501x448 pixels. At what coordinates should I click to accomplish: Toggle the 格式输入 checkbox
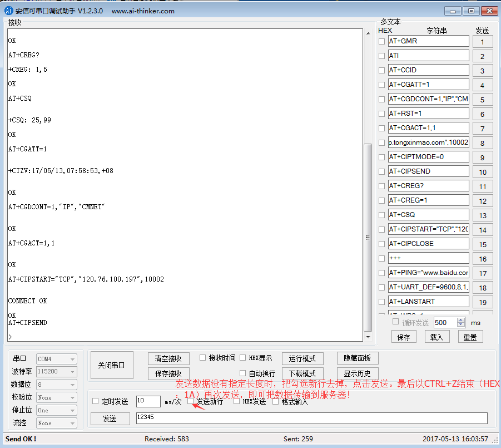276,402
